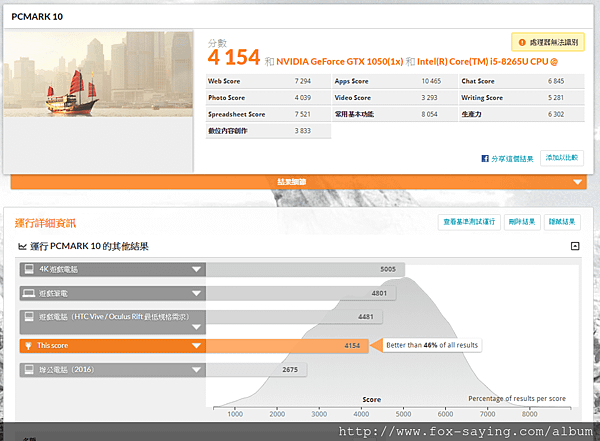Screen dimensions: 600x441
Task: Expand the This score row dropdown
Action: click(196, 346)
